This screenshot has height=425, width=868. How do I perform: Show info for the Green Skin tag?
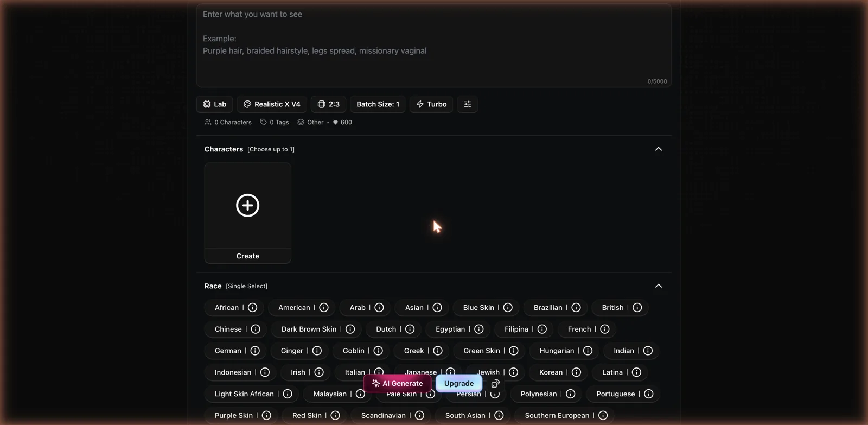click(x=514, y=351)
